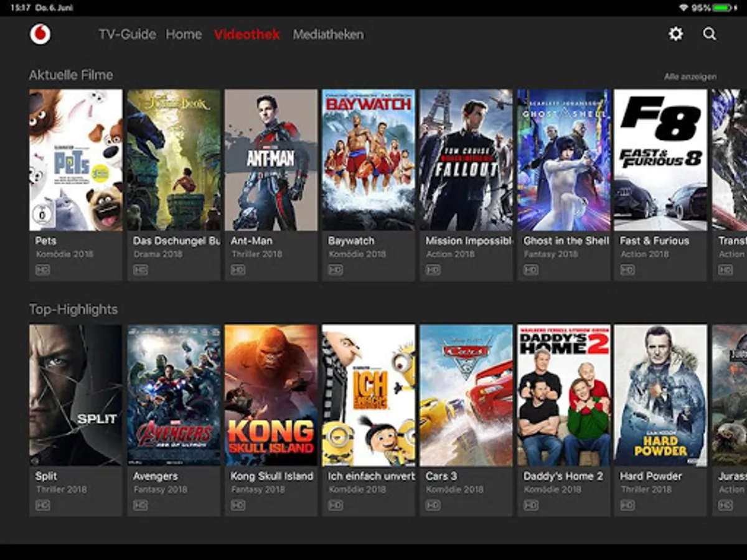Open search with the magnifier icon

click(710, 34)
